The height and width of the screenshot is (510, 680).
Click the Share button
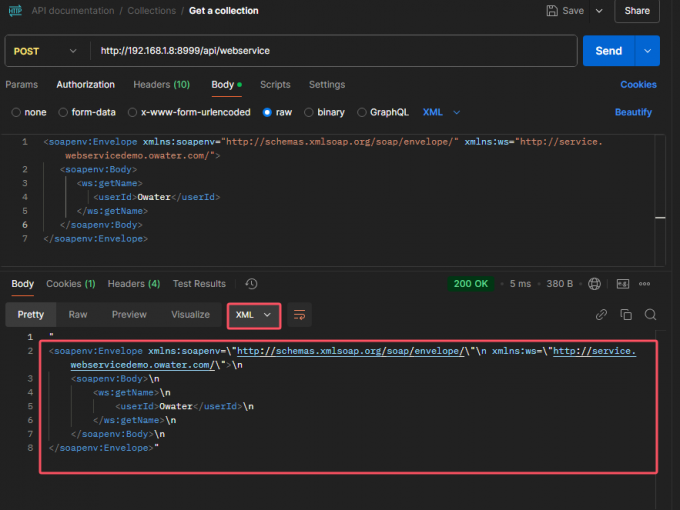pyautogui.click(x=637, y=11)
